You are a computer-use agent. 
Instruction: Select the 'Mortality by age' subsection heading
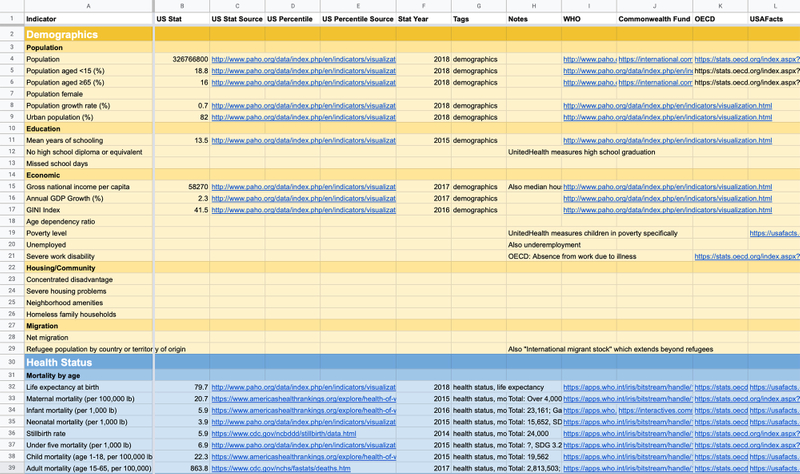pyautogui.click(x=88, y=376)
